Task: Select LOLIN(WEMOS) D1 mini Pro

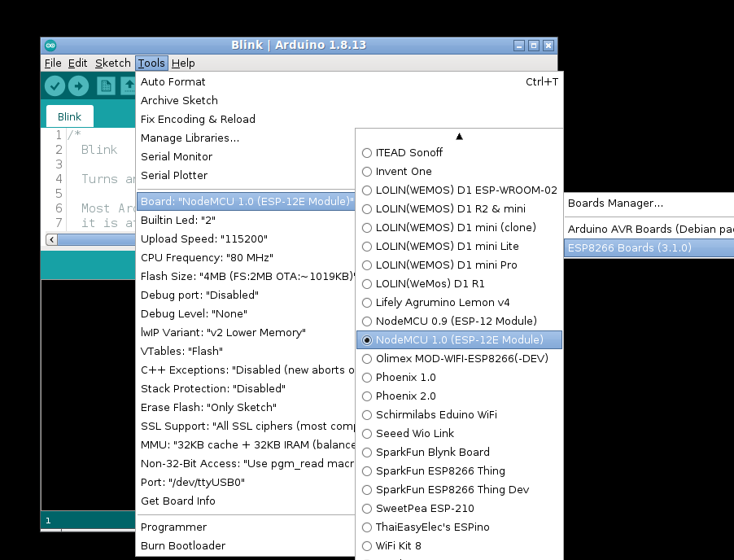Action: point(459,265)
